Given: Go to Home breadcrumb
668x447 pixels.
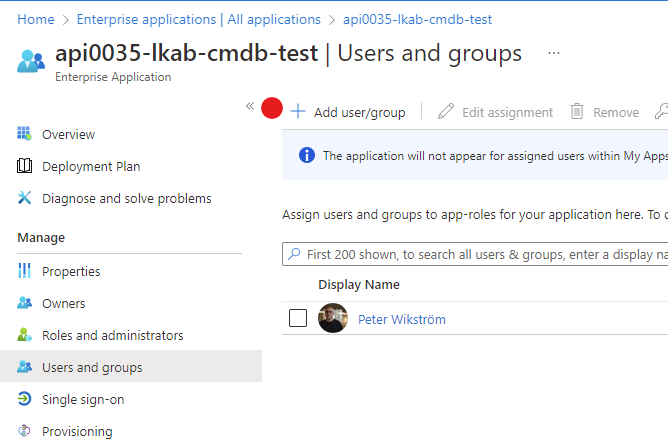Looking at the screenshot, I should (x=36, y=20).
